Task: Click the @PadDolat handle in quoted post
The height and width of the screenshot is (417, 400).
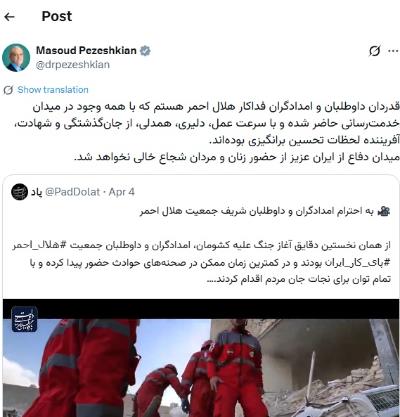Action: pos(72,192)
